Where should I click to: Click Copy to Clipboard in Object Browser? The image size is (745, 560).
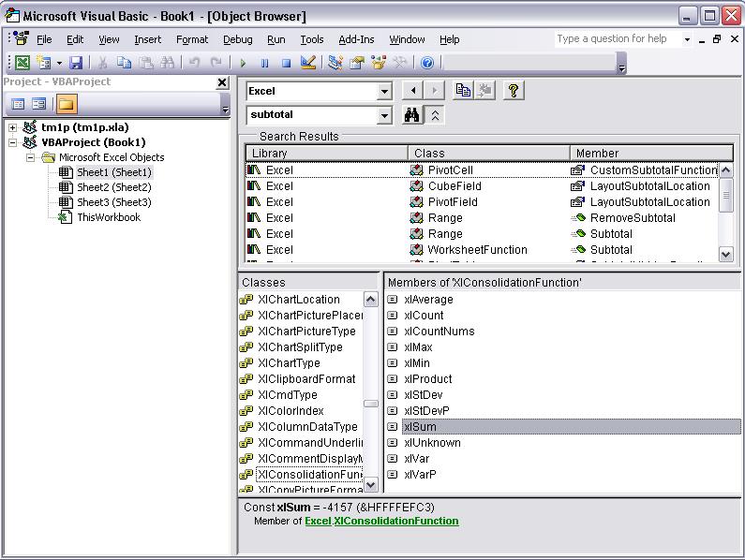pyautogui.click(x=463, y=90)
